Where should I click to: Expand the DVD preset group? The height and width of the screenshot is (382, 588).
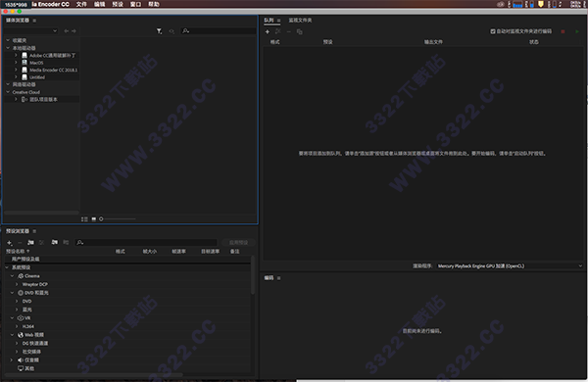(17, 301)
